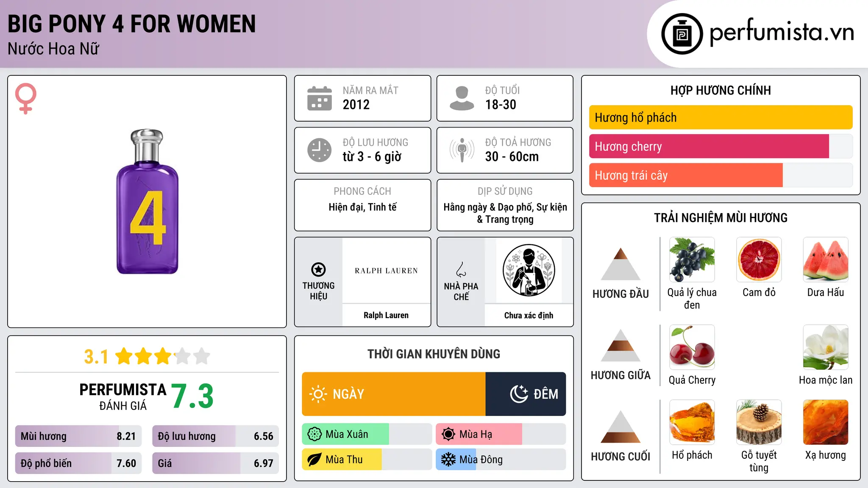Click the Hương hổ phách accord bar
This screenshot has width=868, height=488.
click(721, 117)
